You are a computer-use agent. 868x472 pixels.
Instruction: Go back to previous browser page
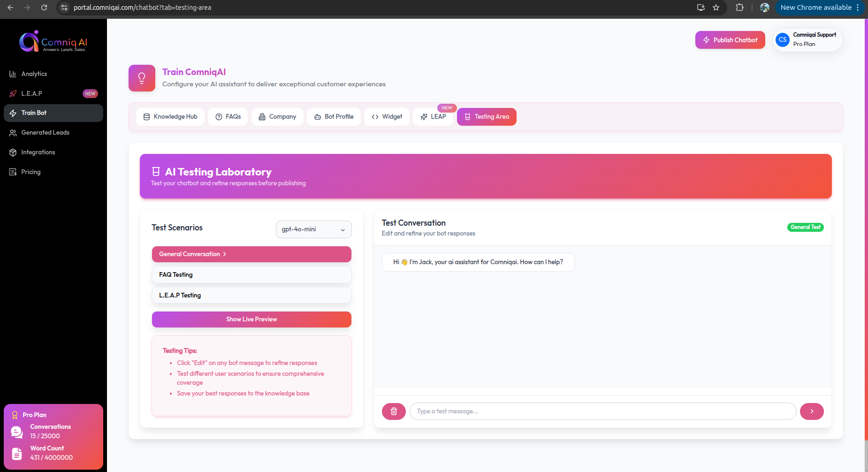(10, 8)
